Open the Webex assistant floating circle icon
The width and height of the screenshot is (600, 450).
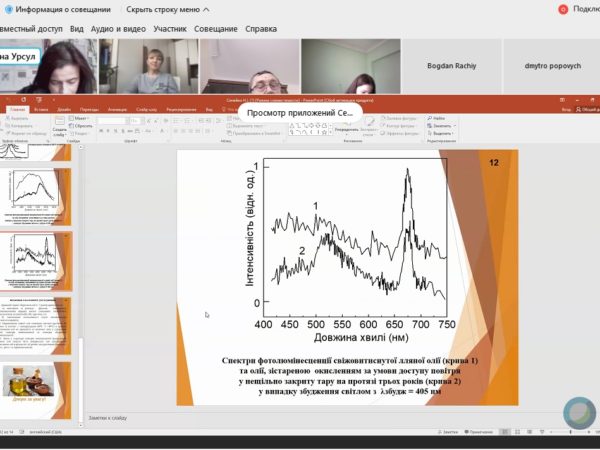pyautogui.click(x=579, y=413)
